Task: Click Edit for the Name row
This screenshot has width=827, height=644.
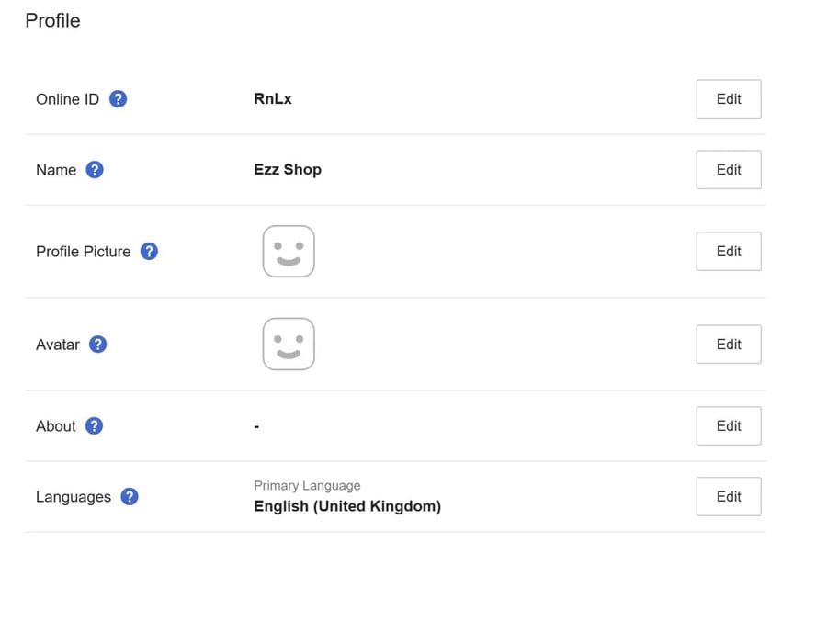Action: click(x=729, y=169)
